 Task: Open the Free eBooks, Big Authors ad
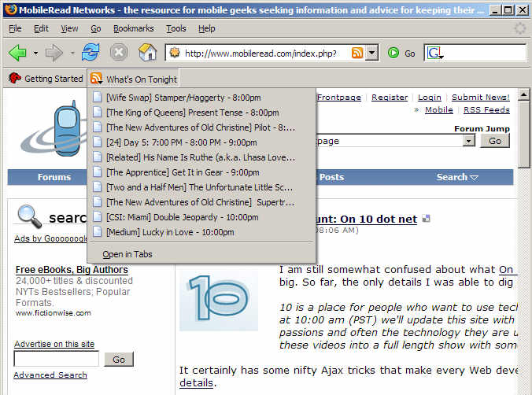coord(72,270)
